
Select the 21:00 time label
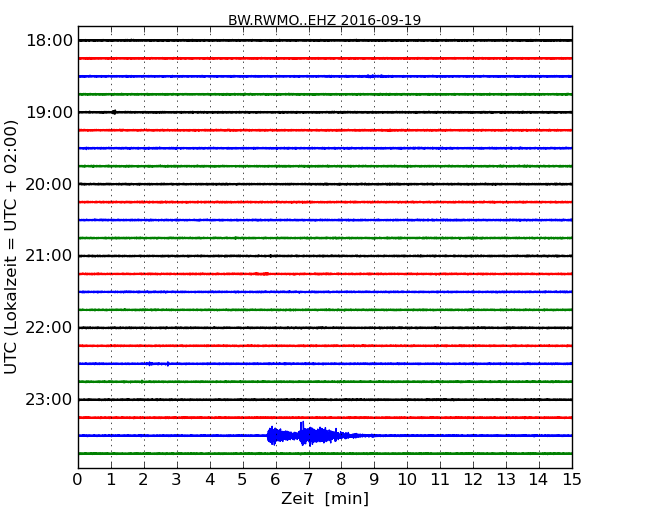(x=49, y=256)
